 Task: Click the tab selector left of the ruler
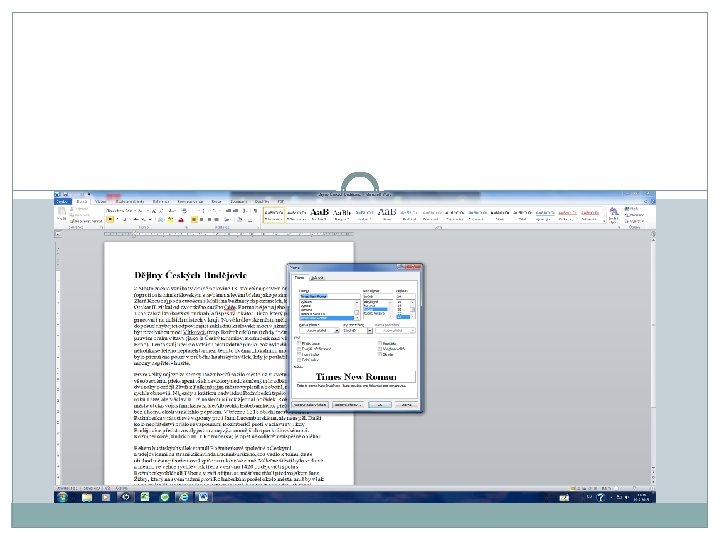[x=58, y=234]
